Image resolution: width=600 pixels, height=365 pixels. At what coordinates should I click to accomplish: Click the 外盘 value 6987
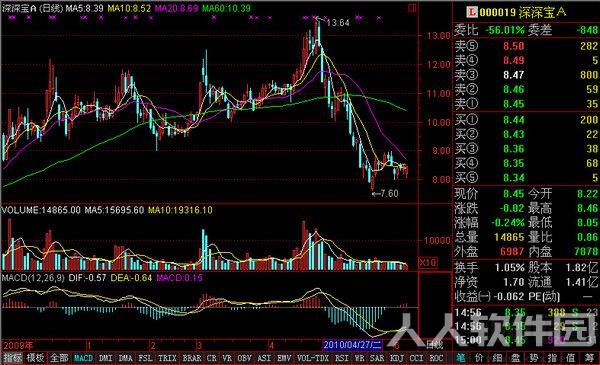[512, 252]
